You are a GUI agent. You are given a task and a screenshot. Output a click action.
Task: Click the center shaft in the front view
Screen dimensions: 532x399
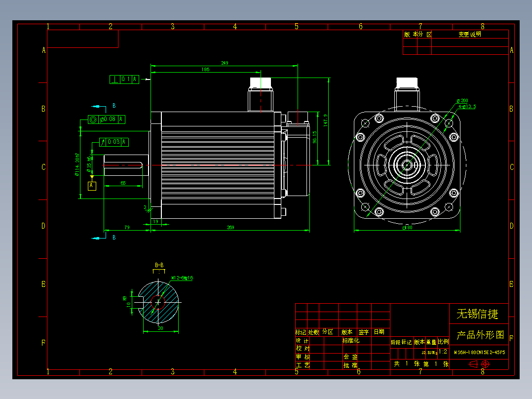point(407,165)
